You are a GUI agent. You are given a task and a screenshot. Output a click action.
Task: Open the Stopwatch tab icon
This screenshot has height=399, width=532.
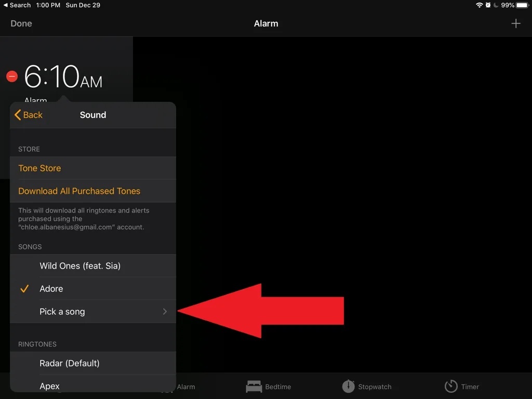[x=348, y=386]
